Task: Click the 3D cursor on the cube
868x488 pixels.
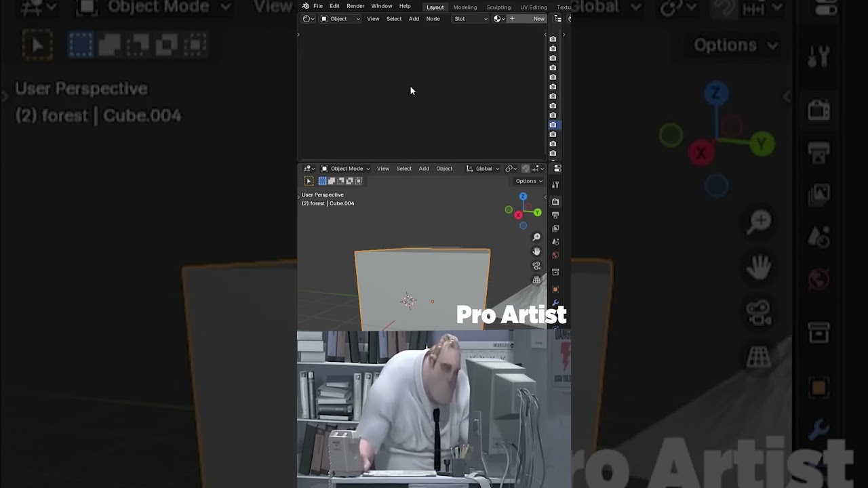Action: click(x=408, y=301)
